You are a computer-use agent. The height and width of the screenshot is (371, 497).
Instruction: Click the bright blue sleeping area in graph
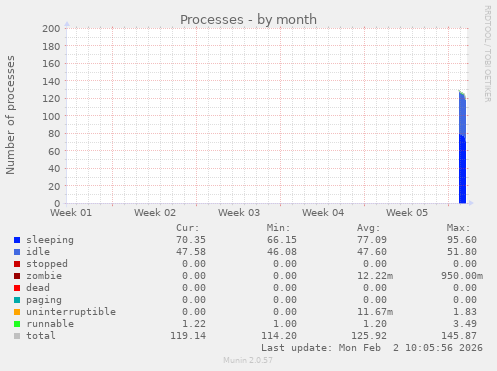462,170
